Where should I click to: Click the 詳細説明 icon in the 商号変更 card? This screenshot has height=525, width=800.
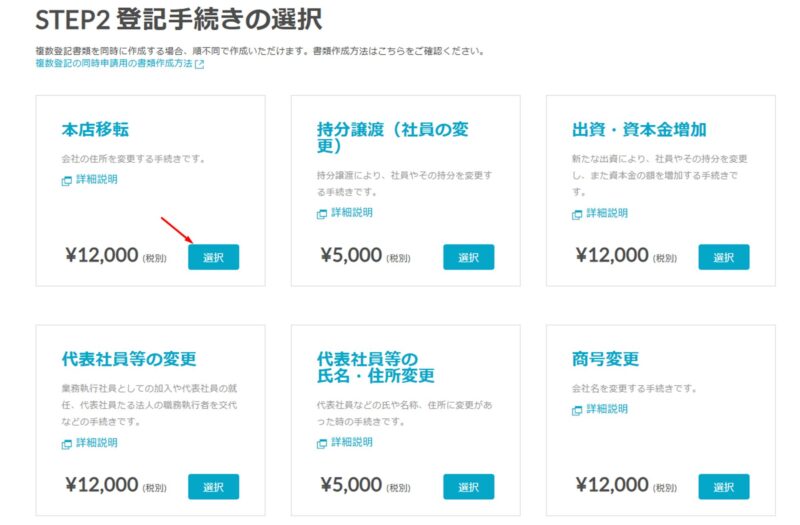tap(577, 411)
